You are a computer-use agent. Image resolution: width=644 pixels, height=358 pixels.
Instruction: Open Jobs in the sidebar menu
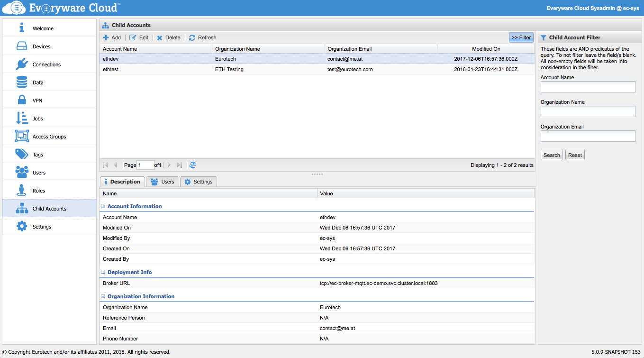click(49, 119)
